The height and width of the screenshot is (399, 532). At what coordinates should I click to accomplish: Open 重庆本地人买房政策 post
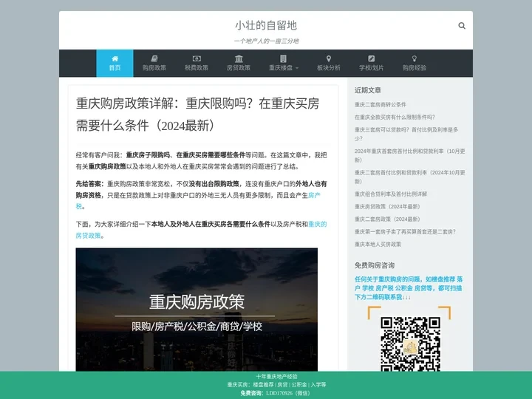(x=378, y=245)
